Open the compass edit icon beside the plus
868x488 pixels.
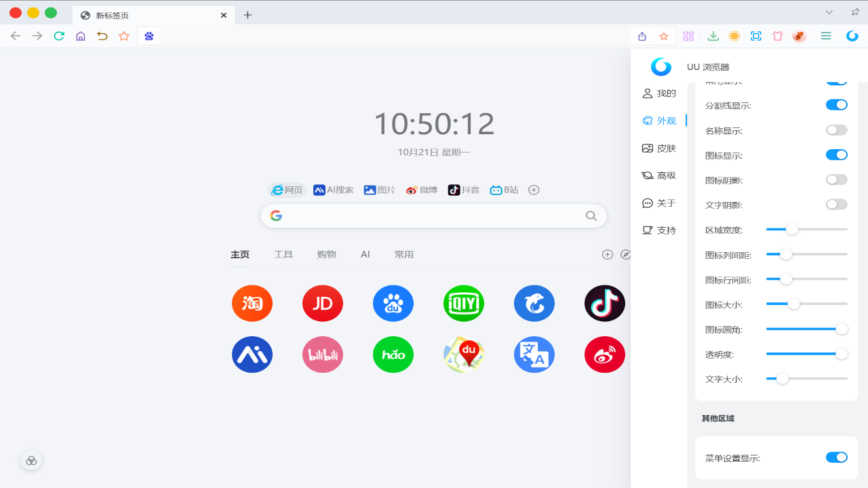click(x=625, y=254)
